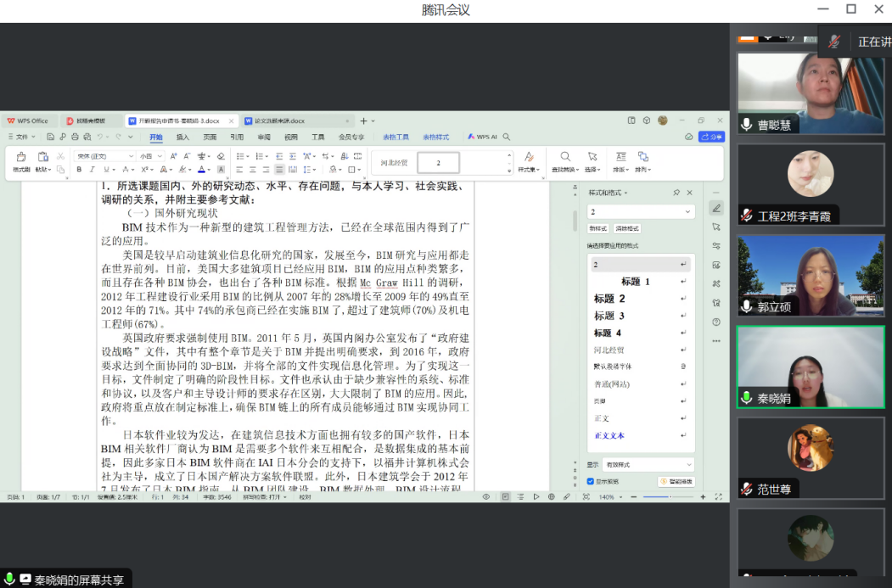The width and height of the screenshot is (892, 588).
Task: Toggle eye protection mode in status bar
Action: pos(485,496)
